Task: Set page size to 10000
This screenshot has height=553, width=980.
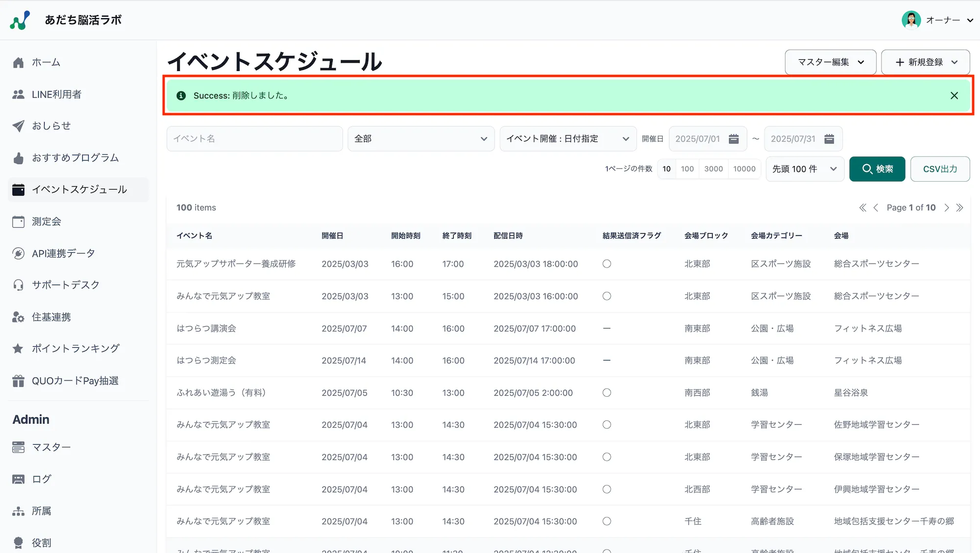Action: (744, 169)
